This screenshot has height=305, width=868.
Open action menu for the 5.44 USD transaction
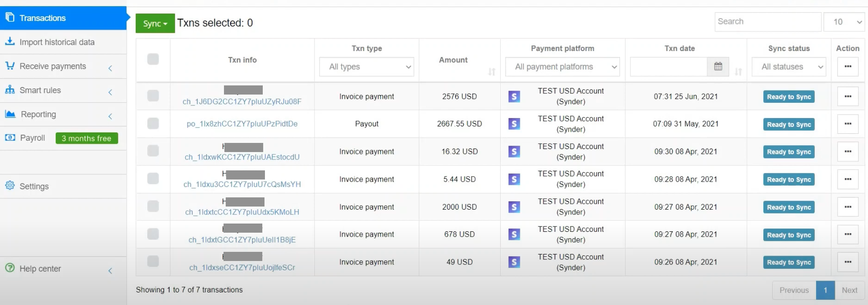848,179
